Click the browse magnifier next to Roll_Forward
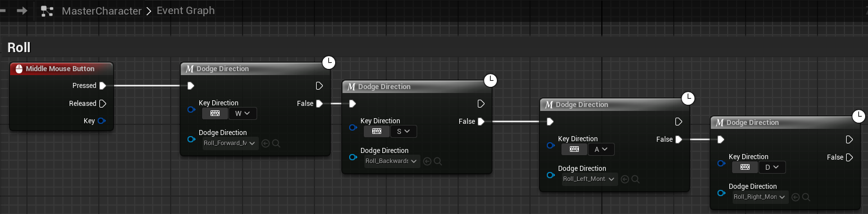Screen dimensions: 868x214 [276, 143]
